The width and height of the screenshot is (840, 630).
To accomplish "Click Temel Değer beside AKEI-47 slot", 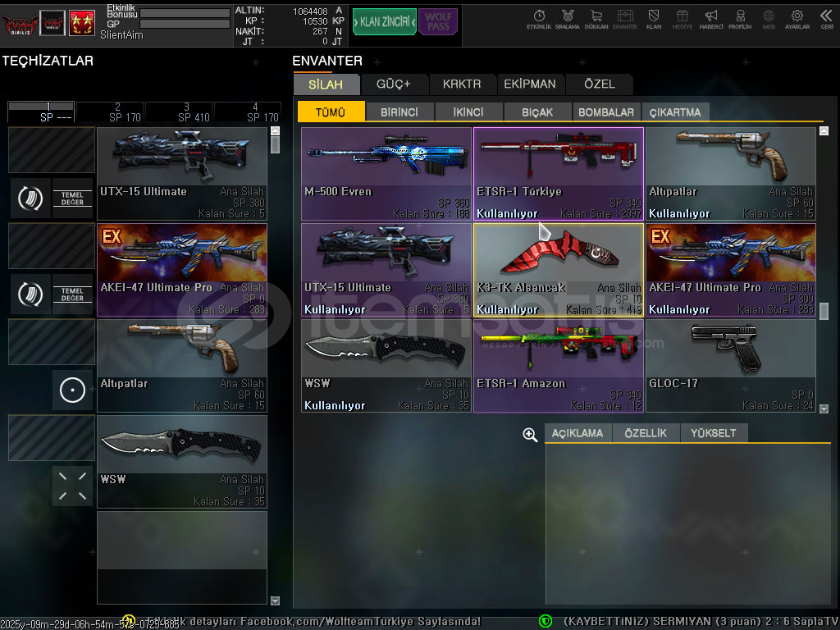I will click(72, 294).
